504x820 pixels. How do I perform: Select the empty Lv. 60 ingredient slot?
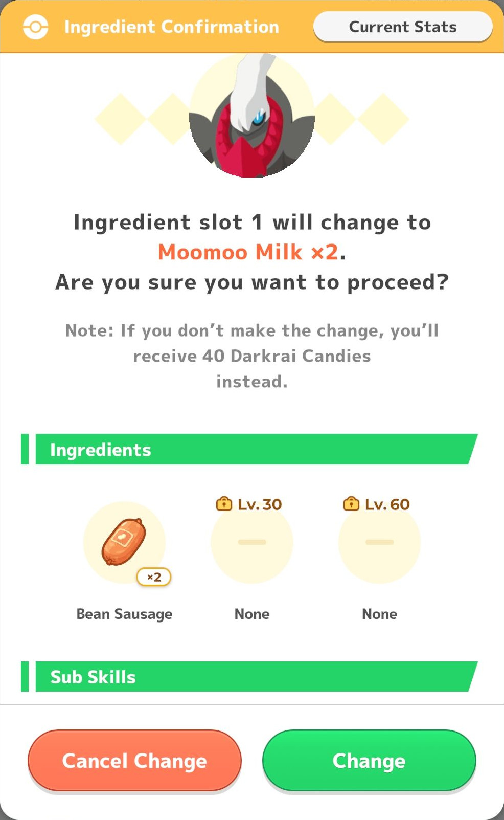pyautogui.click(x=379, y=543)
